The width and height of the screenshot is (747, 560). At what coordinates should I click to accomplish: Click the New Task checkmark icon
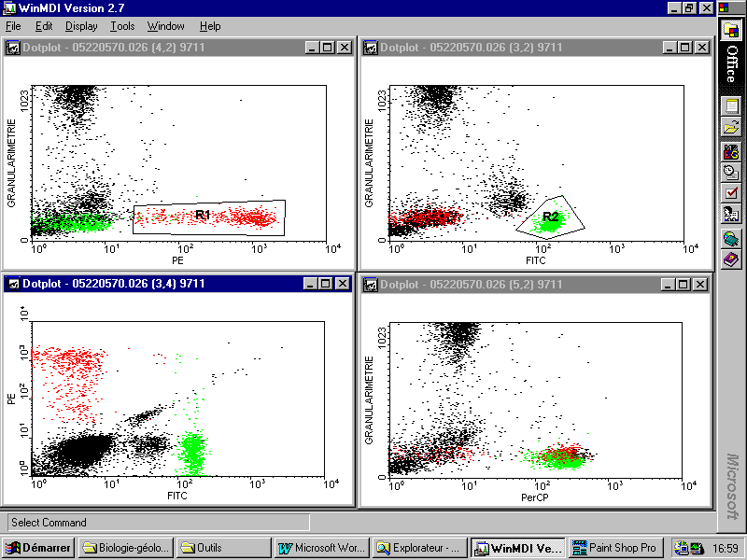click(731, 193)
